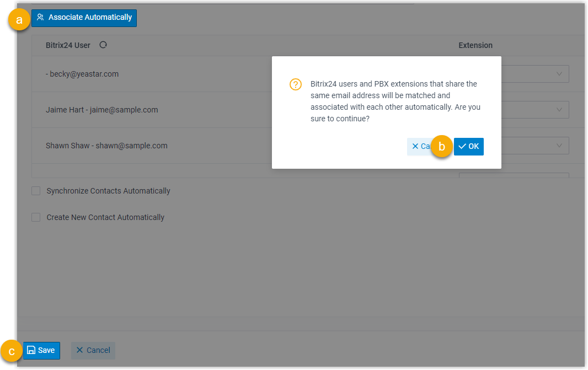Click Cancel at the bottom of the page

pyautogui.click(x=93, y=351)
